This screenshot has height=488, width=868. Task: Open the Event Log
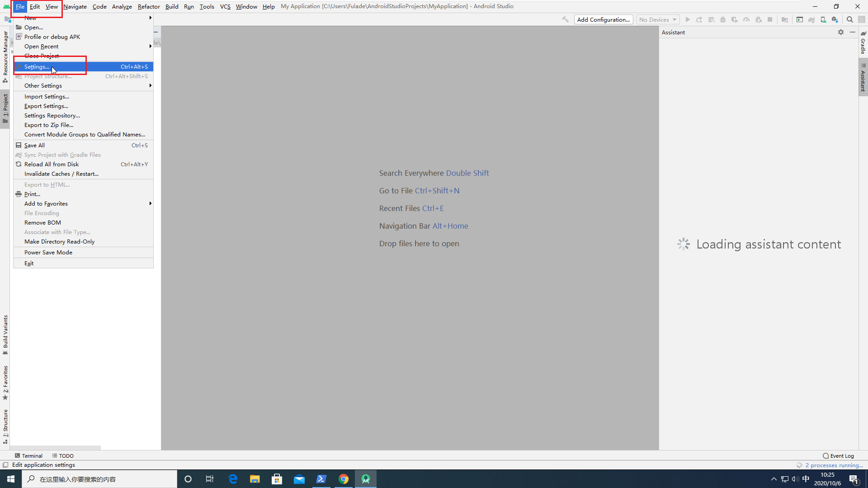[x=839, y=455]
